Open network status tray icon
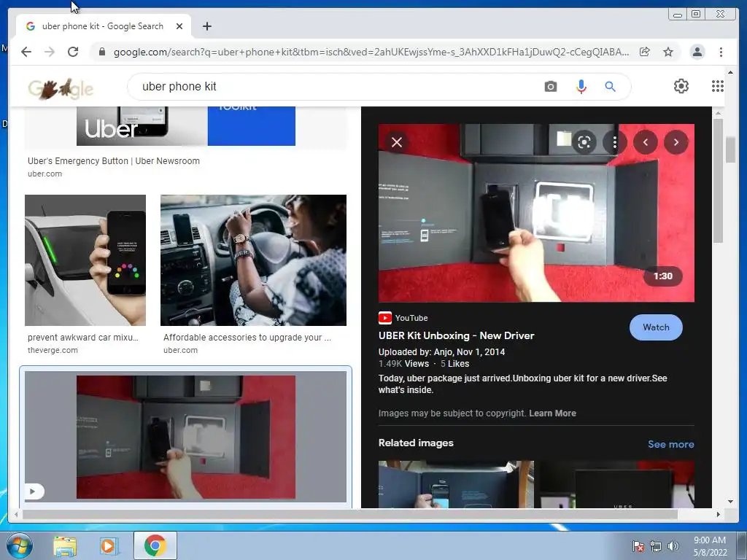The image size is (747, 560). pyautogui.click(x=656, y=546)
